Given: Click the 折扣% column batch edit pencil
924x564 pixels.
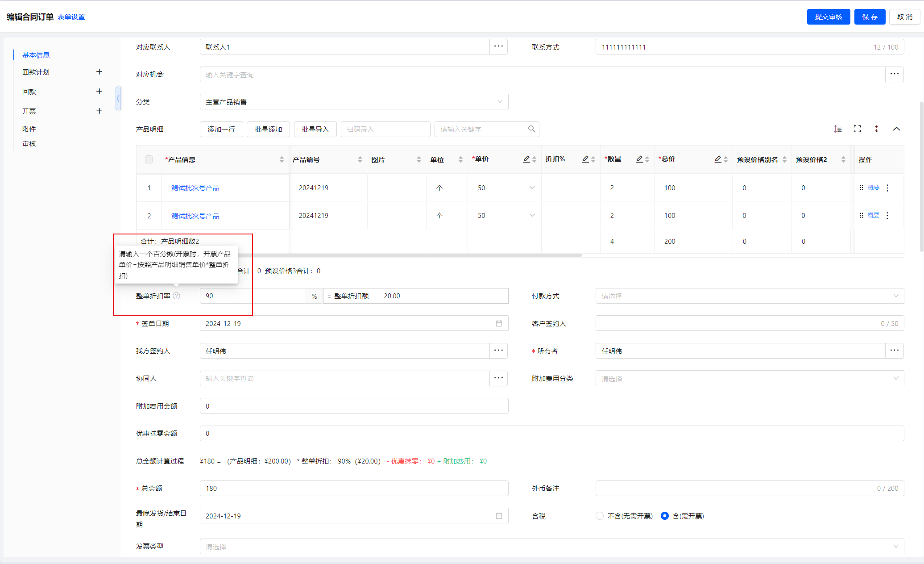Looking at the screenshot, I should 586,159.
